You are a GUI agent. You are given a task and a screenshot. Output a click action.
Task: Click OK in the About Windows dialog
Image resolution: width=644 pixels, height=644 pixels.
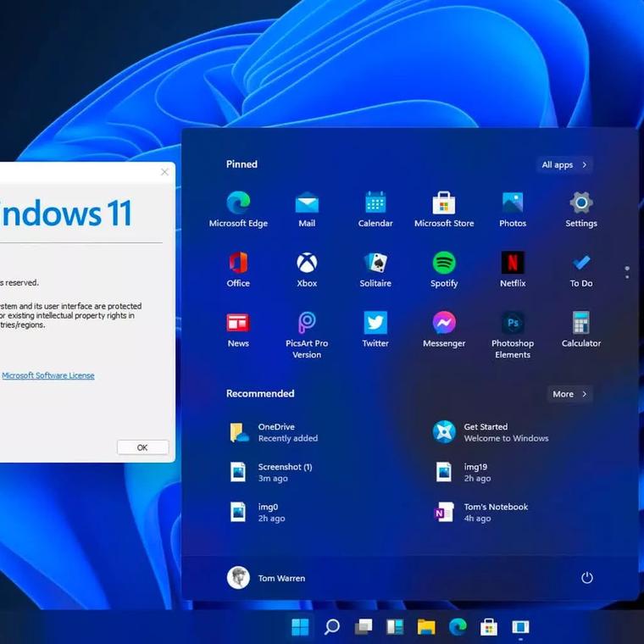(142, 447)
